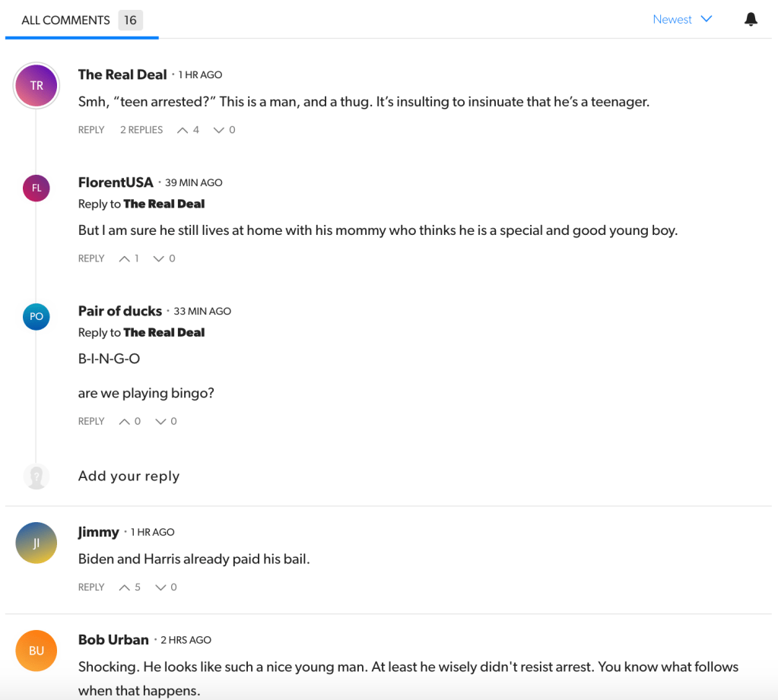
Task: Click the notification bell icon
Action: click(751, 20)
